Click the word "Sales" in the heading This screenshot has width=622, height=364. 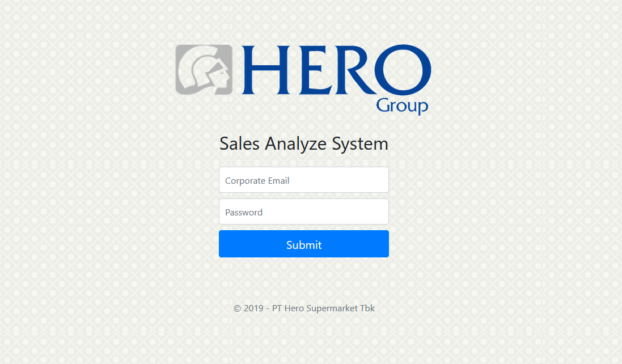tap(240, 143)
